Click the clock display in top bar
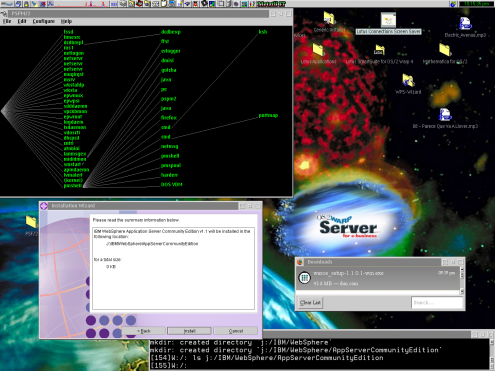This screenshot has height=371, width=495. pyautogui.click(x=476, y=4)
